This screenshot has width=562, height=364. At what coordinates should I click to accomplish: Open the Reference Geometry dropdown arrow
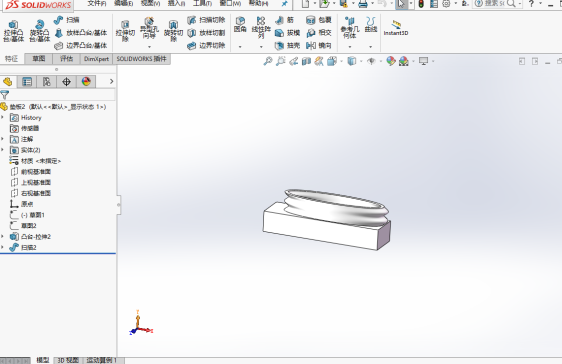349,47
